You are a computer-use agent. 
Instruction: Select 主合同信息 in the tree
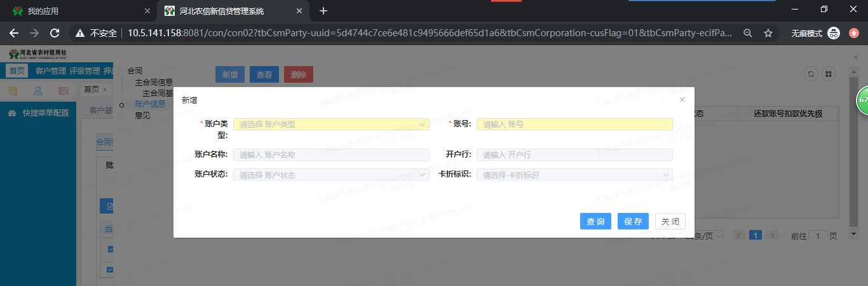tap(154, 83)
